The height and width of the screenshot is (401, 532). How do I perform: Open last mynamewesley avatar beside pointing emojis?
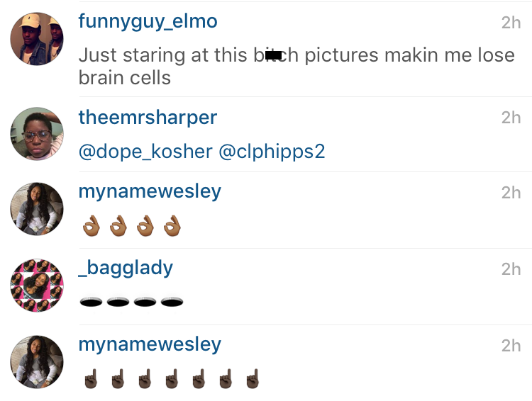point(37,362)
